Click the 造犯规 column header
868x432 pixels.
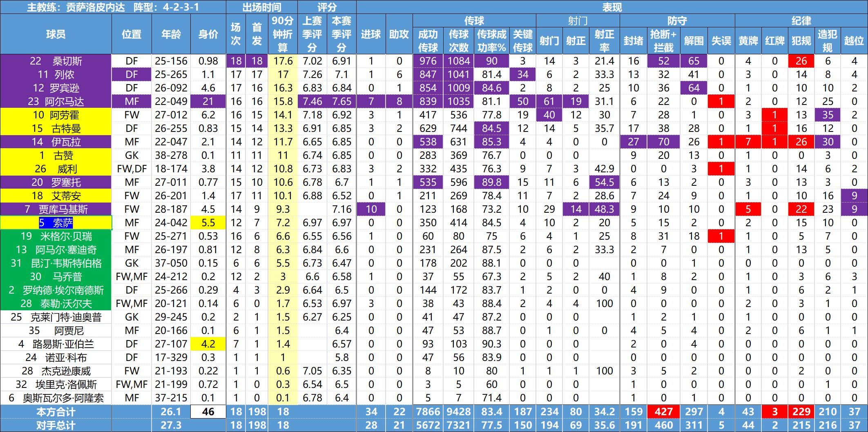point(828,41)
